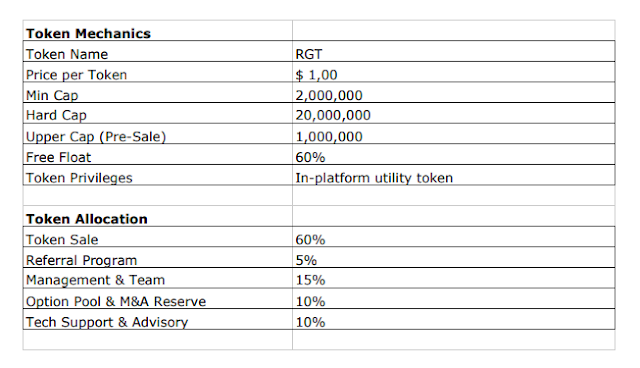Click the Hard Cap label cell
The height and width of the screenshot is (368, 640).
158,113
